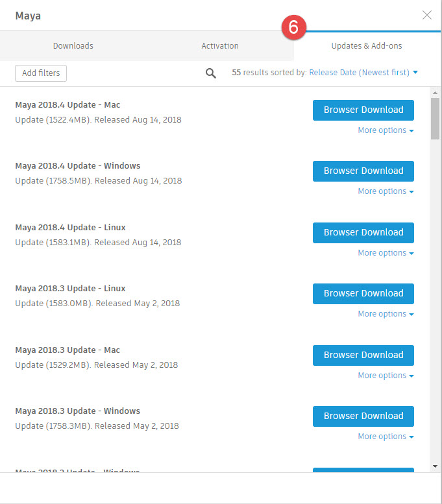Download Maya 2018.4 Update for Linux
The height and width of the screenshot is (504, 442).
click(363, 232)
